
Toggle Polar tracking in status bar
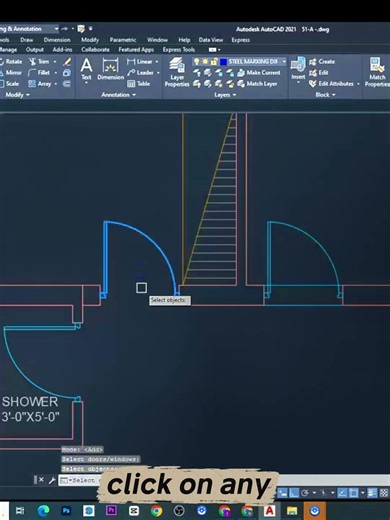pyautogui.click(x=304, y=493)
